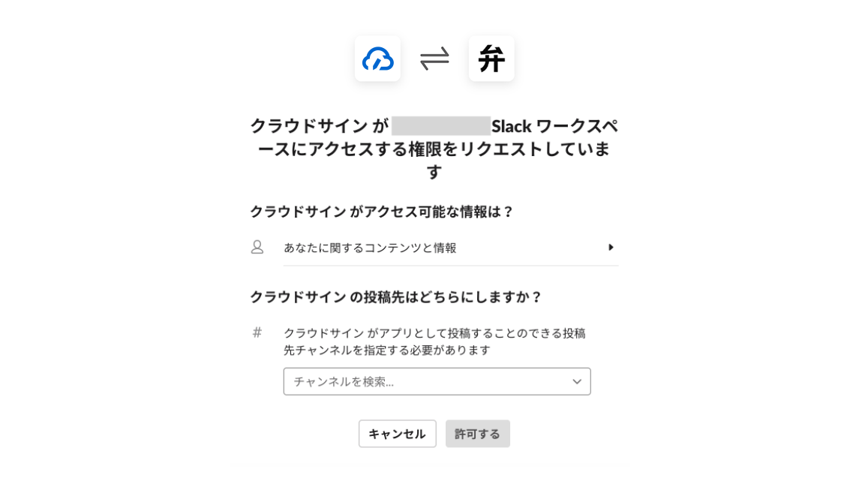The width and height of the screenshot is (868, 484).
Task: Click the heading クラウドサイン がアクセス可能な情報は？
Action: pyautogui.click(x=382, y=212)
